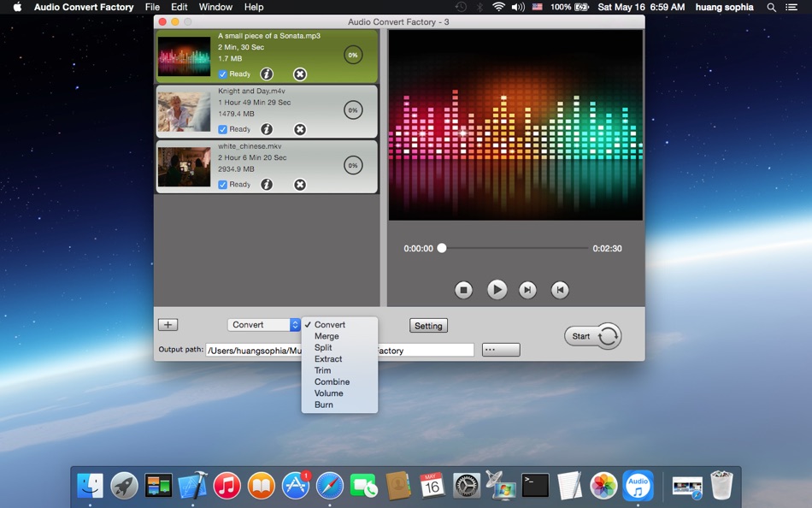This screenshot has width=812, height=508.
Task: Open the File menu
Action: pyautogui.click(x=152, y=7)
